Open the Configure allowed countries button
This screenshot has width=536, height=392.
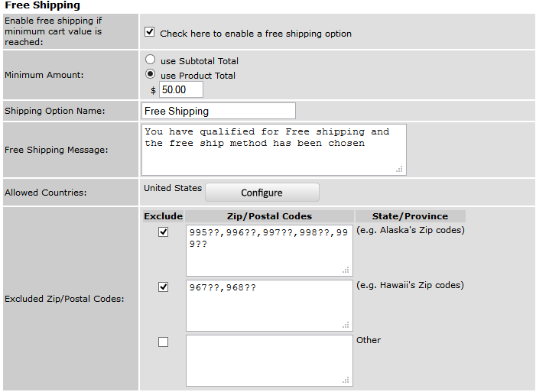pyautogui.click(x=262, y=193)
